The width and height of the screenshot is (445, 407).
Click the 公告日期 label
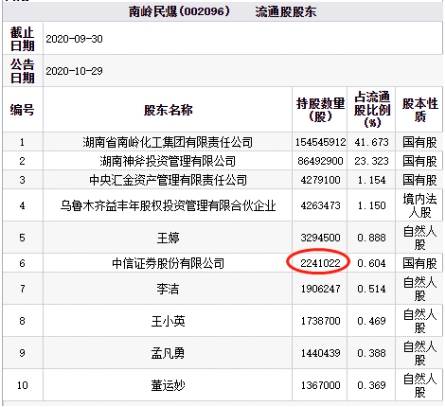tap(22, 71)
